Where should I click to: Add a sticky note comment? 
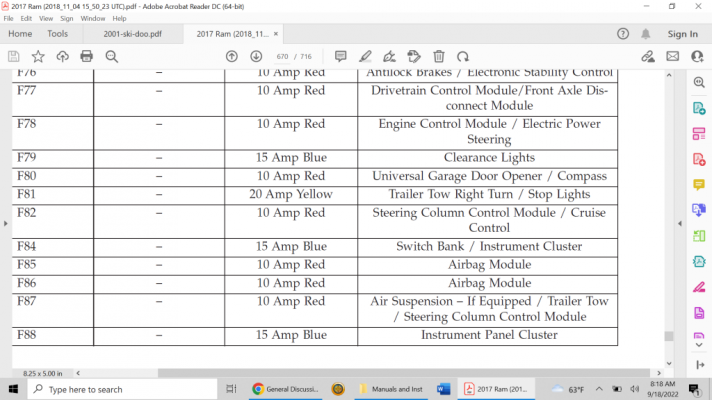point(341,56)
